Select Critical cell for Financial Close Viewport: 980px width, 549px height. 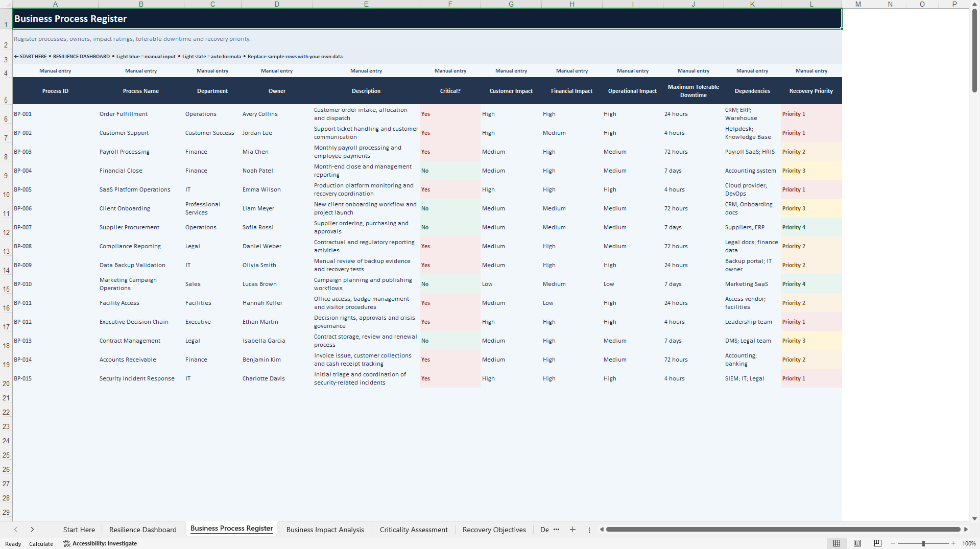450,171
